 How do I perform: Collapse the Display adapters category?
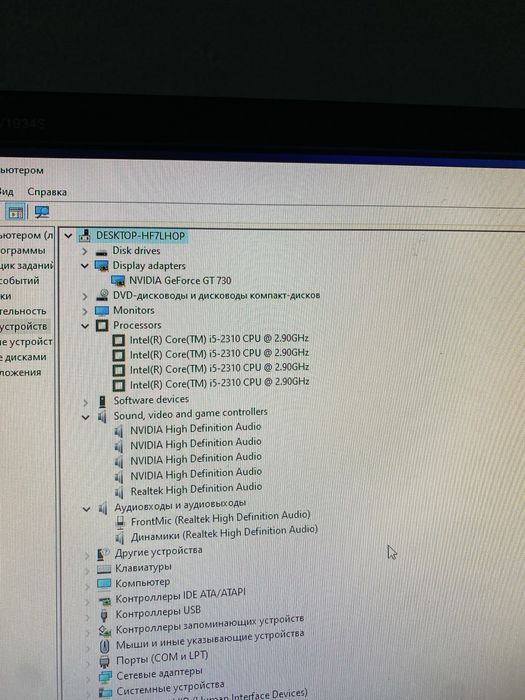point(85,266)
